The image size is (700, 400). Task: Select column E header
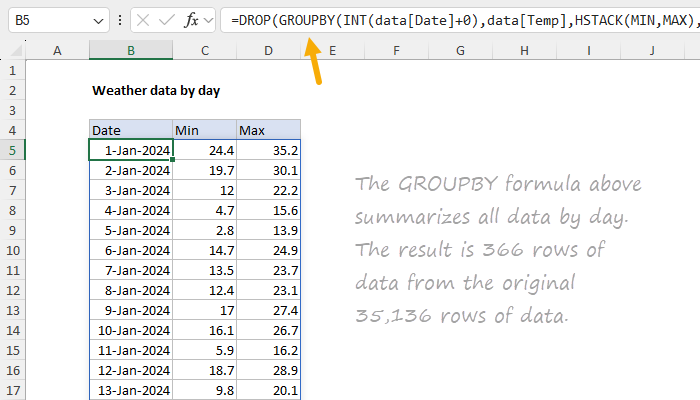333,50
